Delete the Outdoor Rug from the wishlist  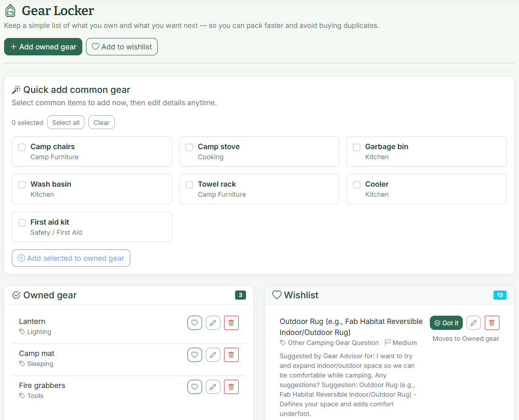point(492,323)
